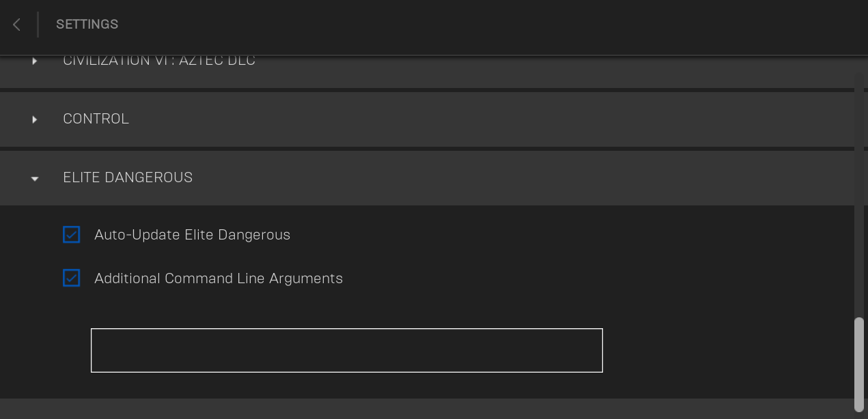
Task: Expand the Civilization VI Aztec DLC triangle
Action: point(34,61)
